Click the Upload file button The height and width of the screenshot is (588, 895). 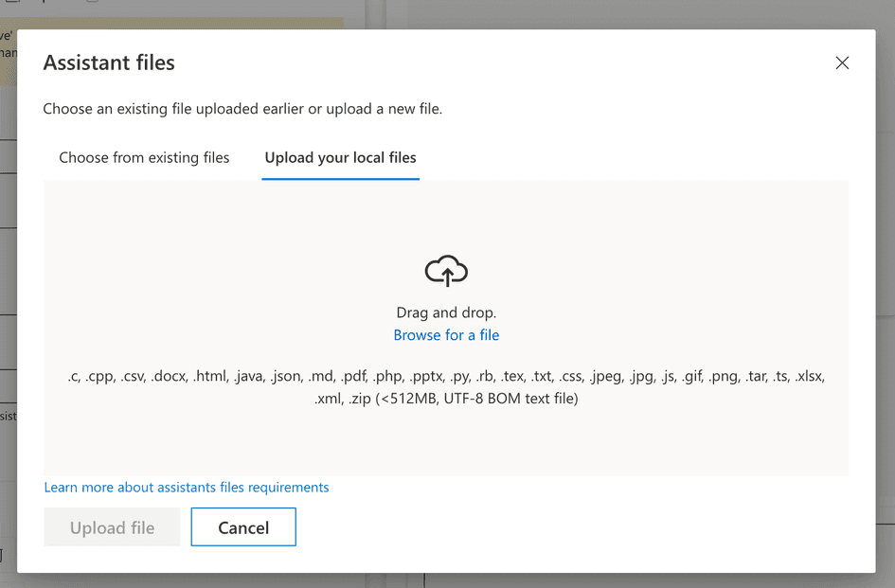tap(112, 527)
